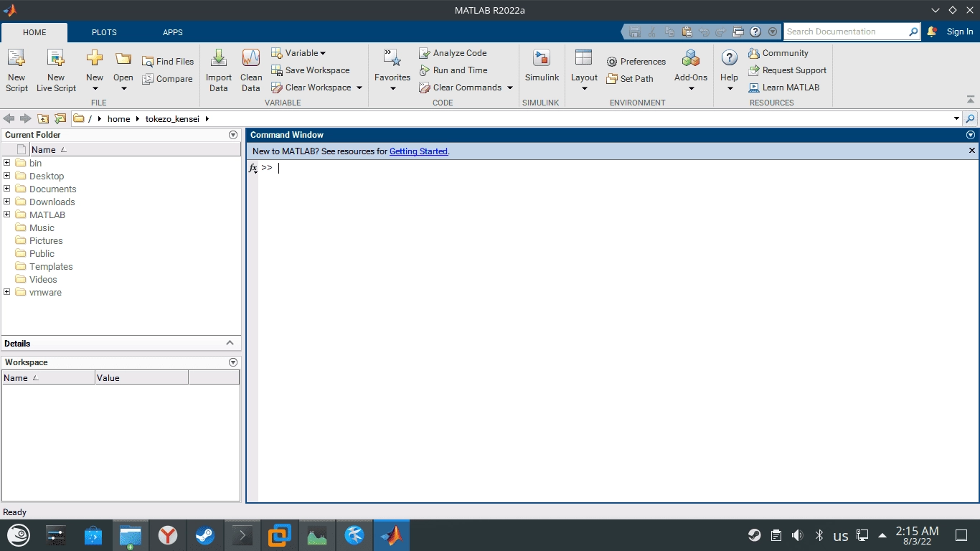Click the Open folder icon
This screenshot has height=551, width=980.
pos(123,59)
